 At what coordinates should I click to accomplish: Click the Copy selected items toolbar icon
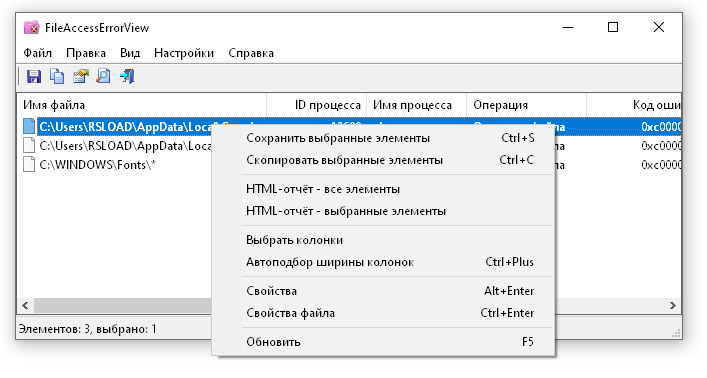click(57, 76)
